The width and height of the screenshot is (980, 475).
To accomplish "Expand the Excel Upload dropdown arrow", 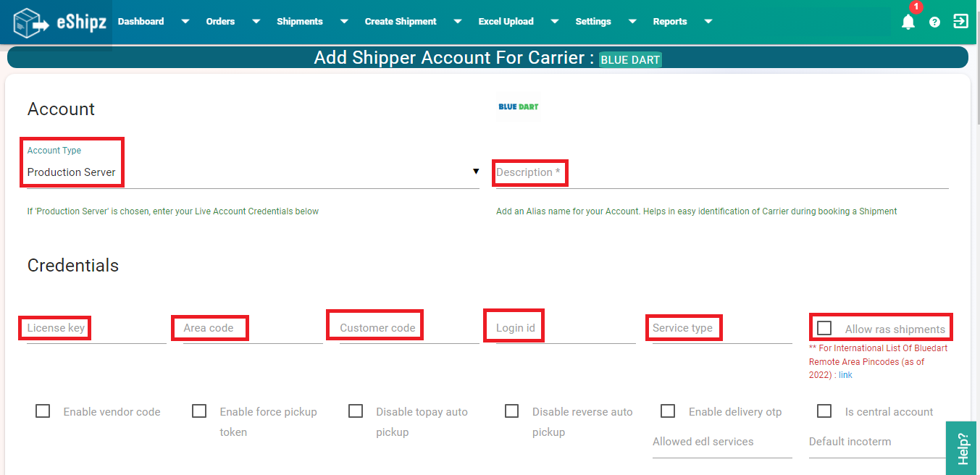I will tap(555, 22).
